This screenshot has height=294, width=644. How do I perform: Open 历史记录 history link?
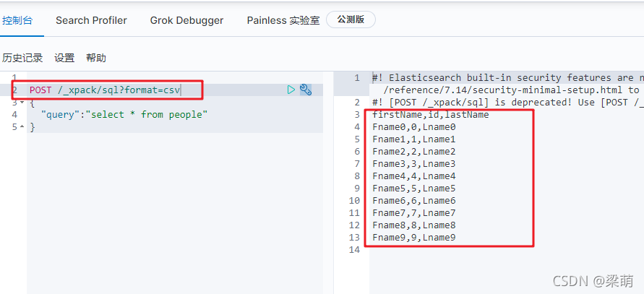point(22,58)
